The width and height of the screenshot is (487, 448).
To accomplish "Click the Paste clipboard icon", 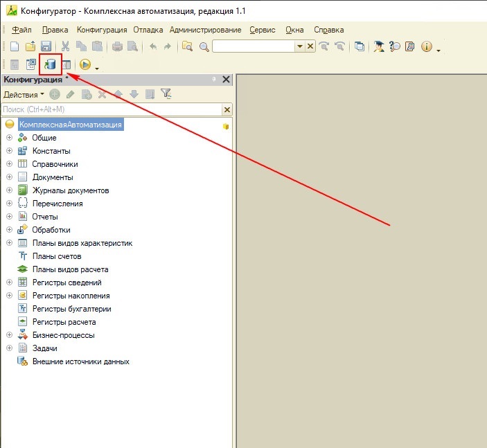I will 97,46.
